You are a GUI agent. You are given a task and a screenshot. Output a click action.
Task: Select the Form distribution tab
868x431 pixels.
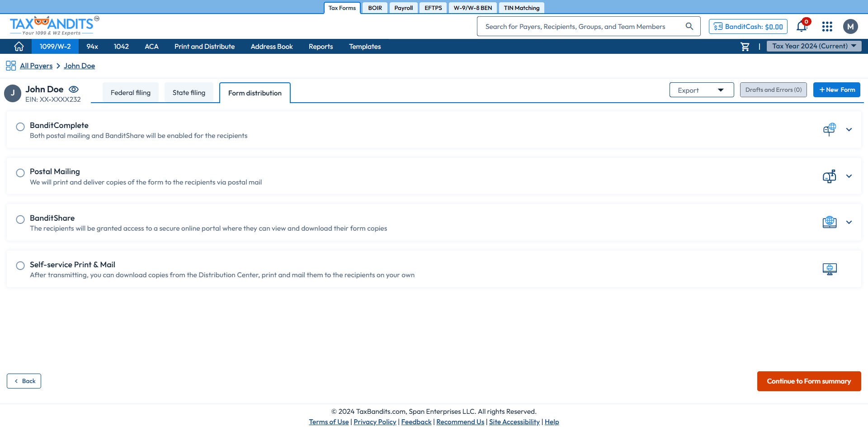[x=255, y=93]
